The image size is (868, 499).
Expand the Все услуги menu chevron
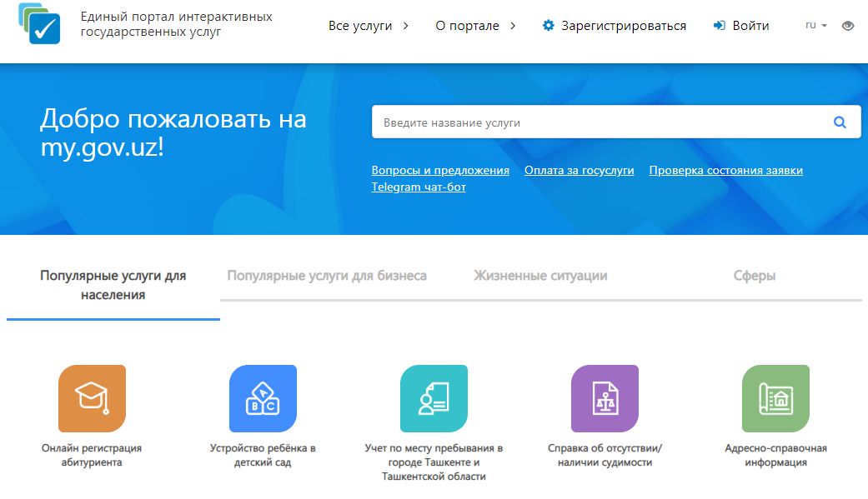click(406, 26)
